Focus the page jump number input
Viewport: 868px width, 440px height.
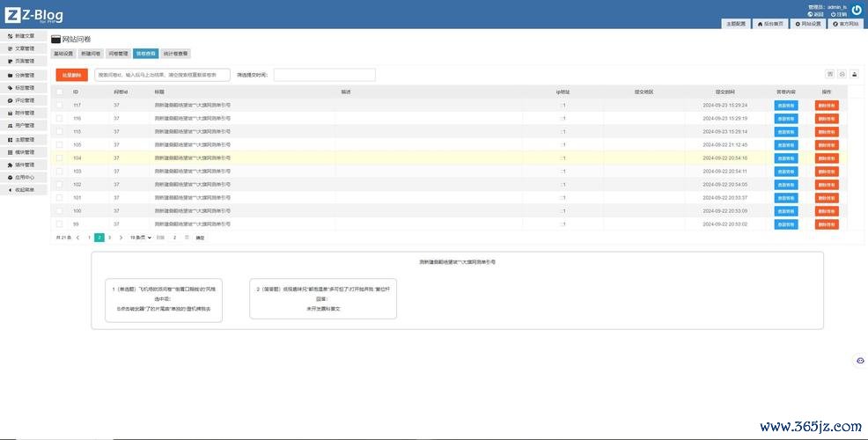pyautogui.click(x=174, y=238)
